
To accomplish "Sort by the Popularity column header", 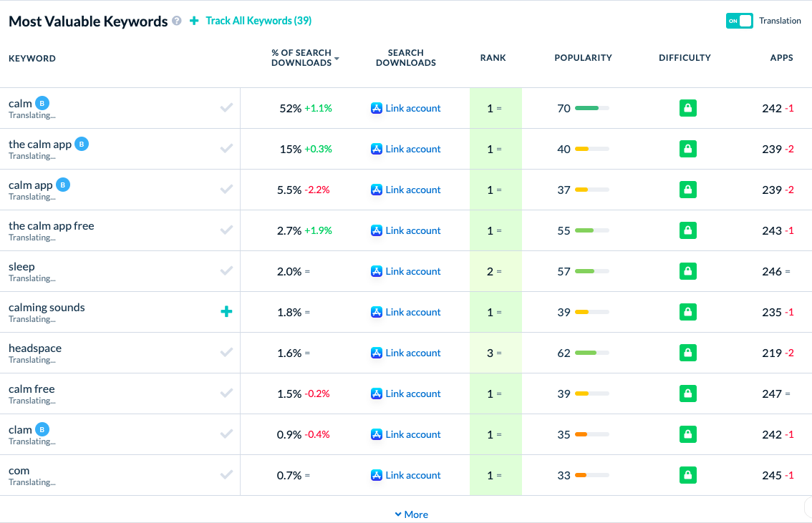I will [583, 58].
